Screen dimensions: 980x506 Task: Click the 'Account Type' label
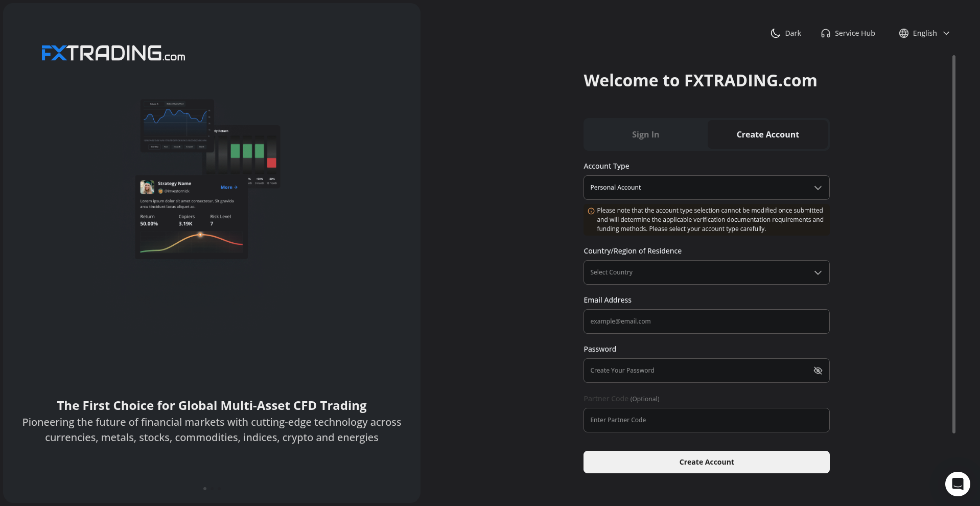(x=606, y=166)
